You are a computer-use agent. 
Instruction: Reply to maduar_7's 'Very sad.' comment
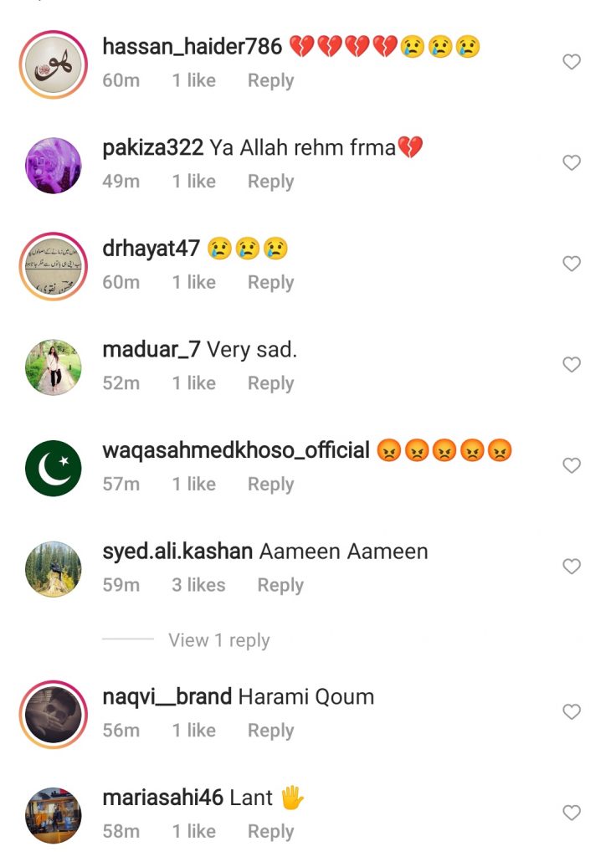point(270,383)
